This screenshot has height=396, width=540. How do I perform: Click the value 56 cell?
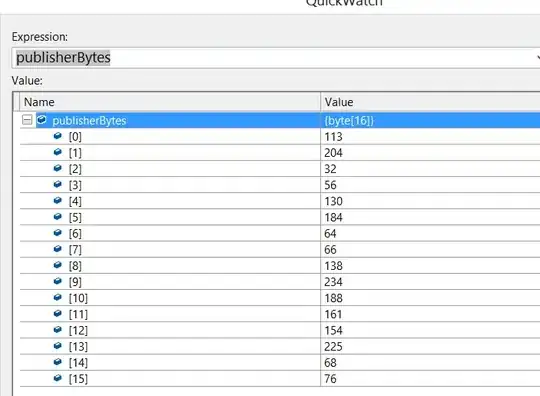(x=330, y=185)
